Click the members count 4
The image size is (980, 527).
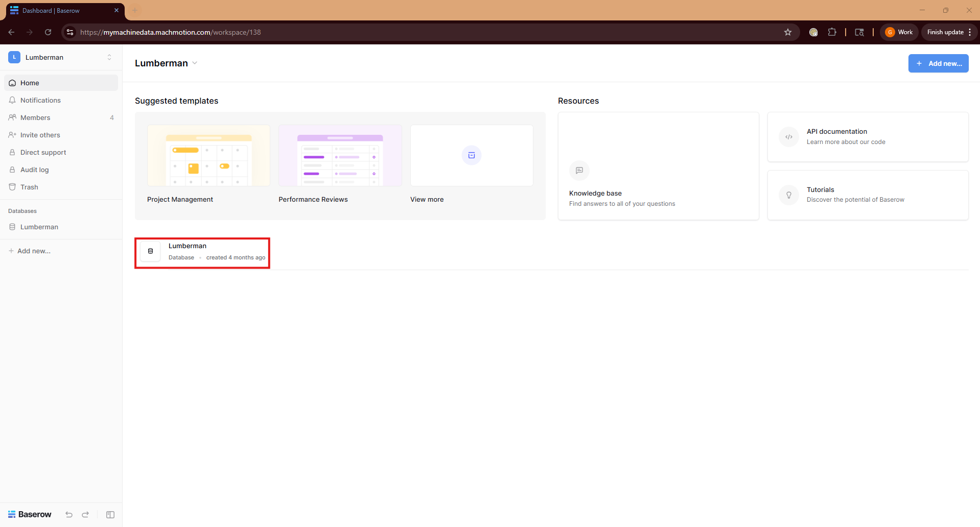click(x=112, y=117)
